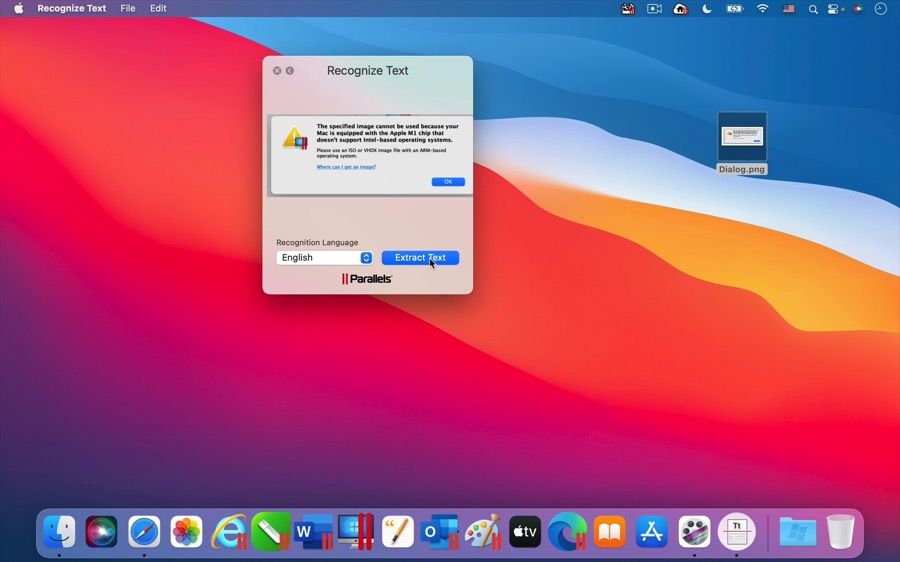
Task: Open the Recognition Language dropdown
Action: [324, 258]
